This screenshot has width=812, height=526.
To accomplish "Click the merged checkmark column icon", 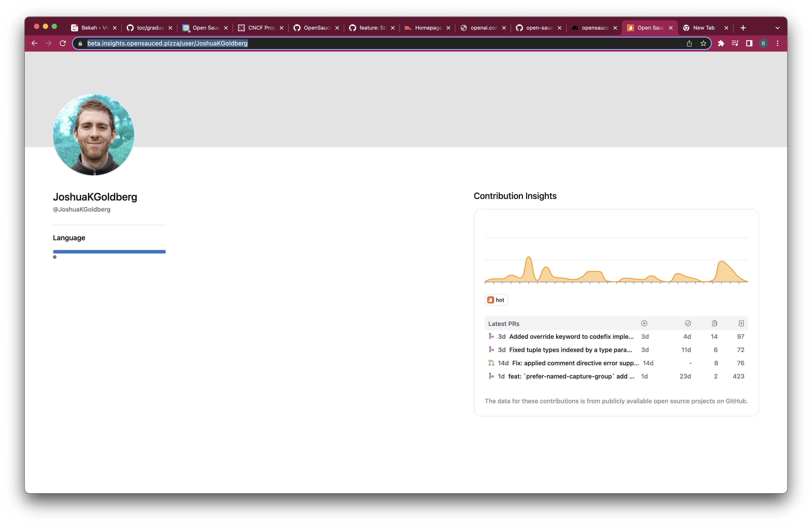I will [x=688, y=323].
